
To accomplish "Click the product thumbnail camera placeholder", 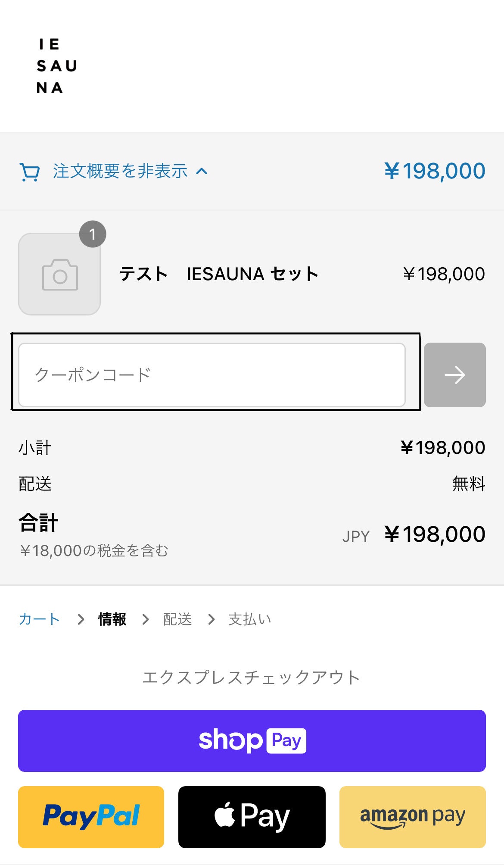I will pyautogui.click(x=59, y=275).
